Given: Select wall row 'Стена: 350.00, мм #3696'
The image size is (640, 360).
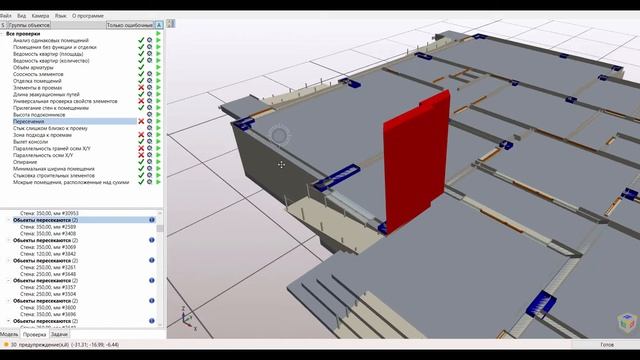Looking at the screenshot, I should pyautogui.click(x=48, y=314).
